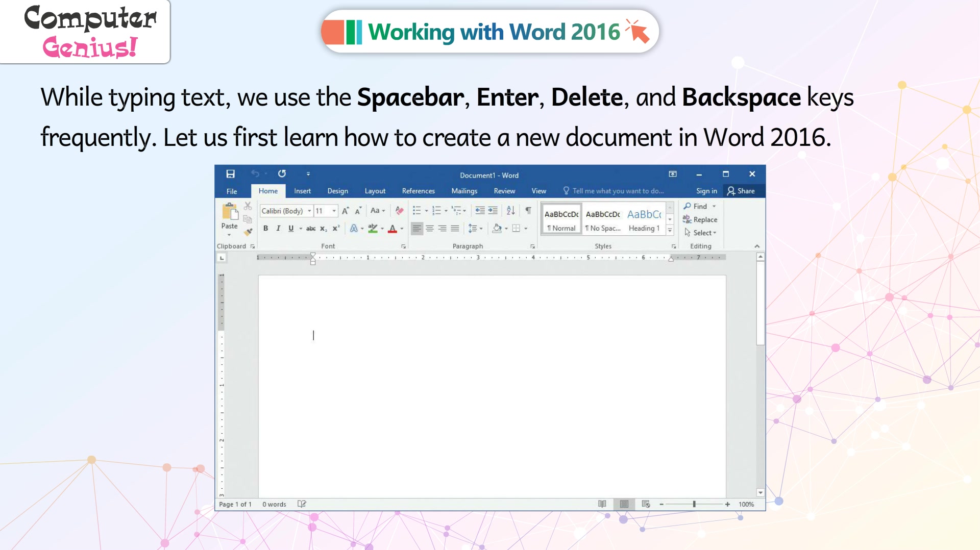The image size is (980, 550).
Task: Toggle Bold formatting
Action: (x=265, y=229)
